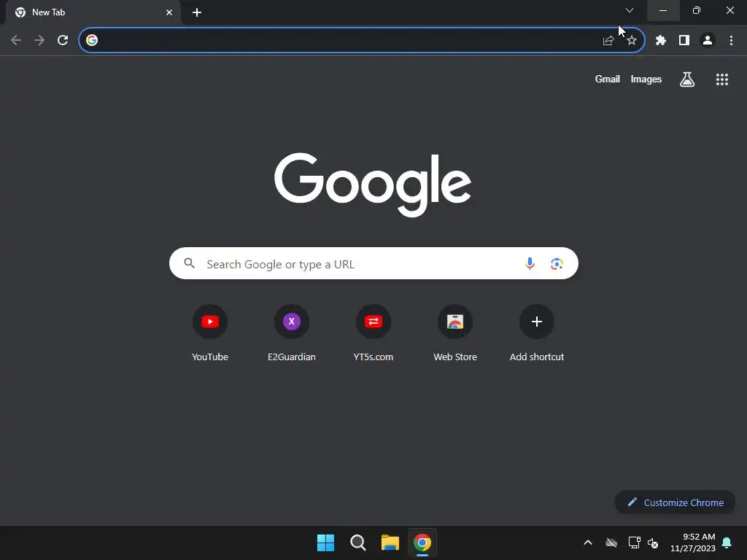747x560 pixels.
Task: Open the Windows Start menu
Action: tap(326, 542)
